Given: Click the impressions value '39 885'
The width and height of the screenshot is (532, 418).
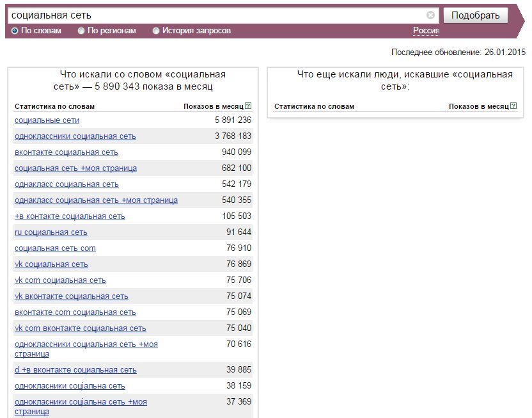Looking at the screenshot, I should 239,369.
